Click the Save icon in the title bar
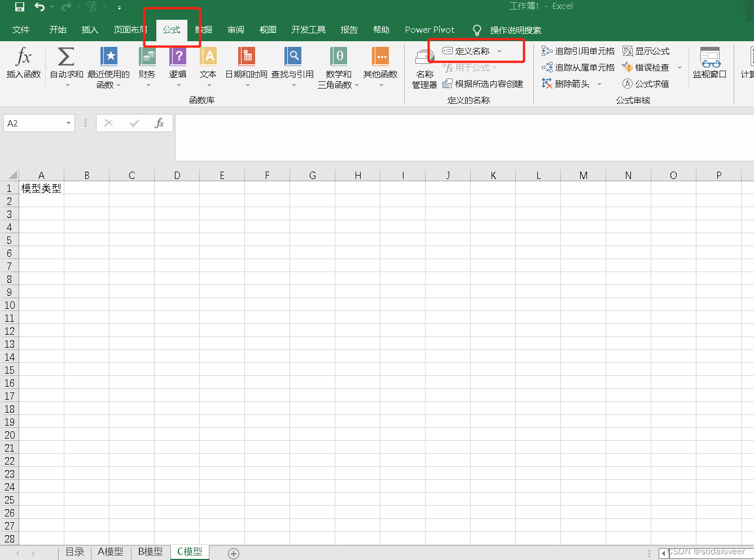The image size is (754, 560). tap(20, 7)
